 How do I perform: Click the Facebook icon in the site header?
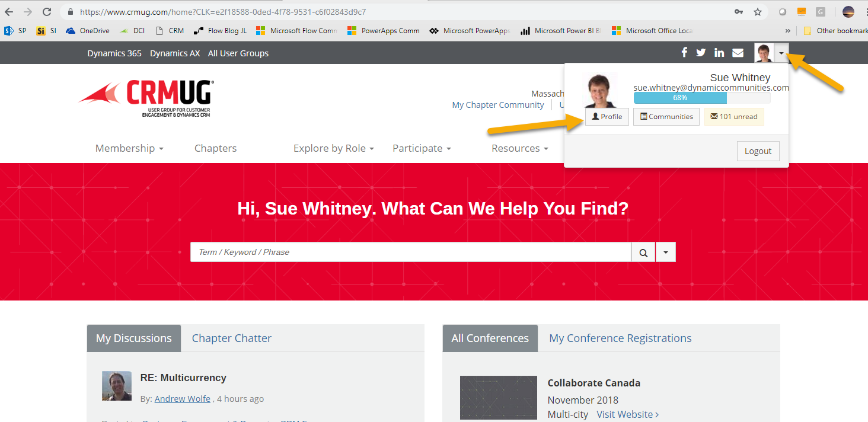tap(684, 53)
